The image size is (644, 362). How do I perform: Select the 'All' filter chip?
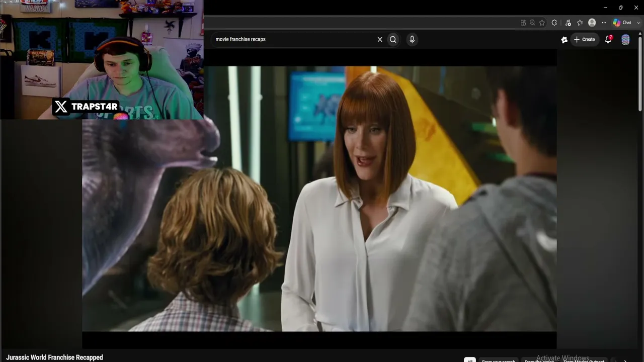pos(469,360)
